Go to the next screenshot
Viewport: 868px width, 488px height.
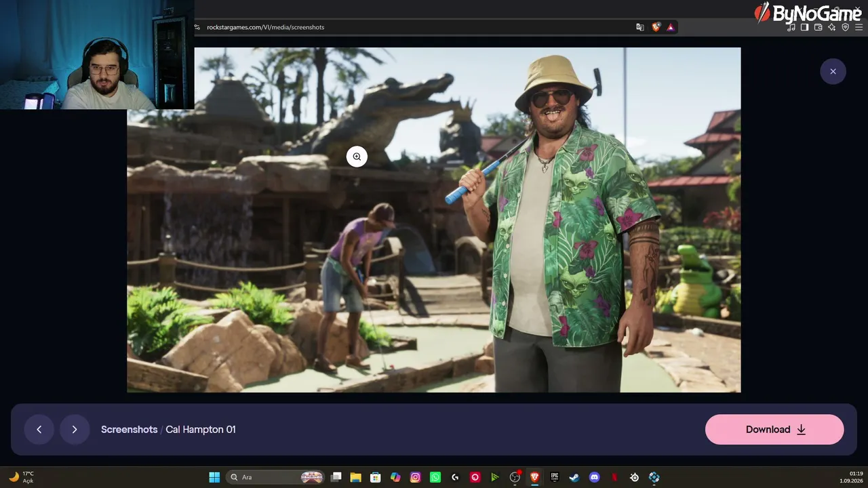75,429
